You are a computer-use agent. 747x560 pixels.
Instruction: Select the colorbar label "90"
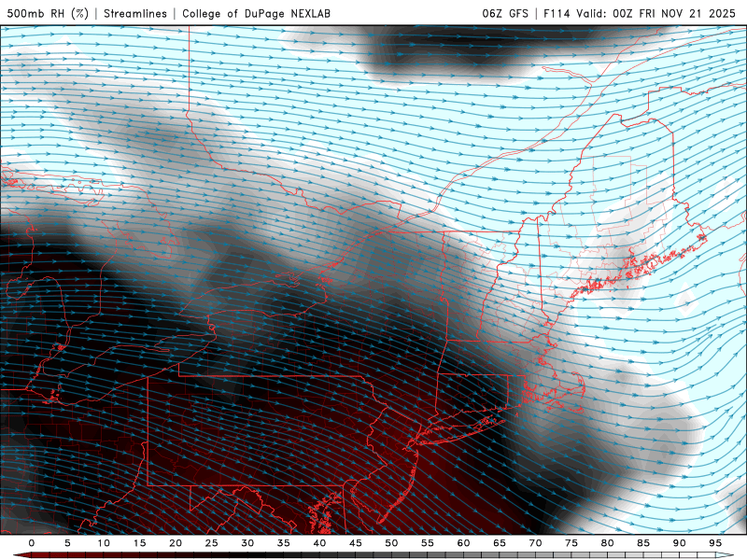679,543
